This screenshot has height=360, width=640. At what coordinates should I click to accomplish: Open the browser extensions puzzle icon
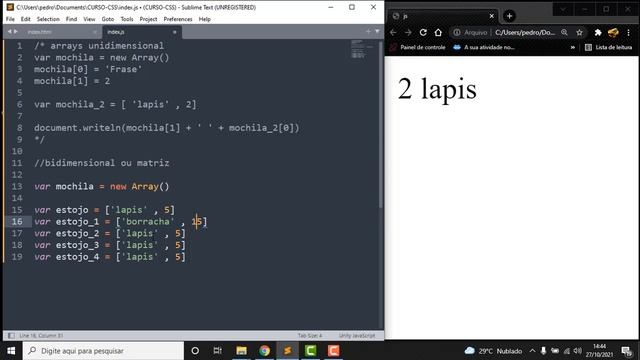(x=598, y=33)
